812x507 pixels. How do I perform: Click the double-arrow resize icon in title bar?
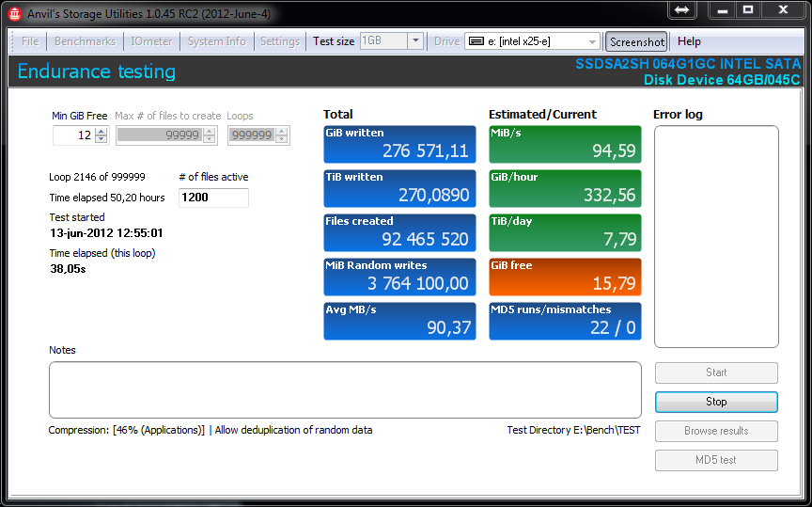pyautogui.click(x=682, y=9)
